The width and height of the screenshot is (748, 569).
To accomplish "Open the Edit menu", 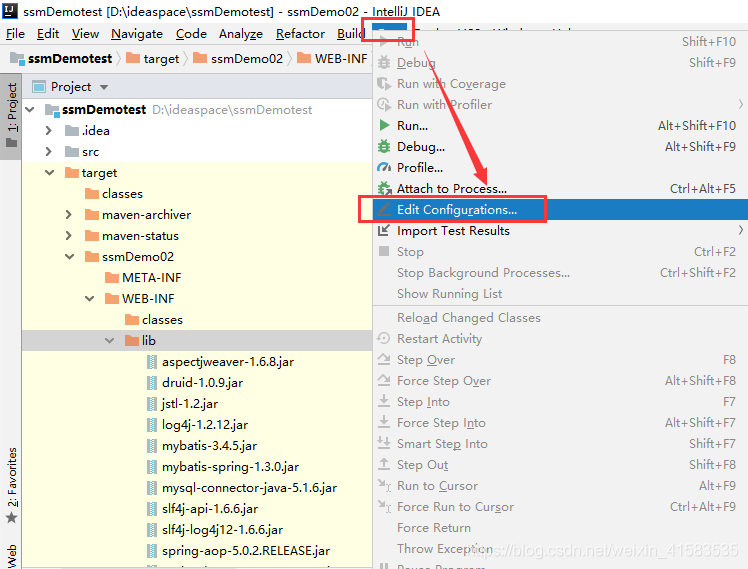I will [48, 34].
